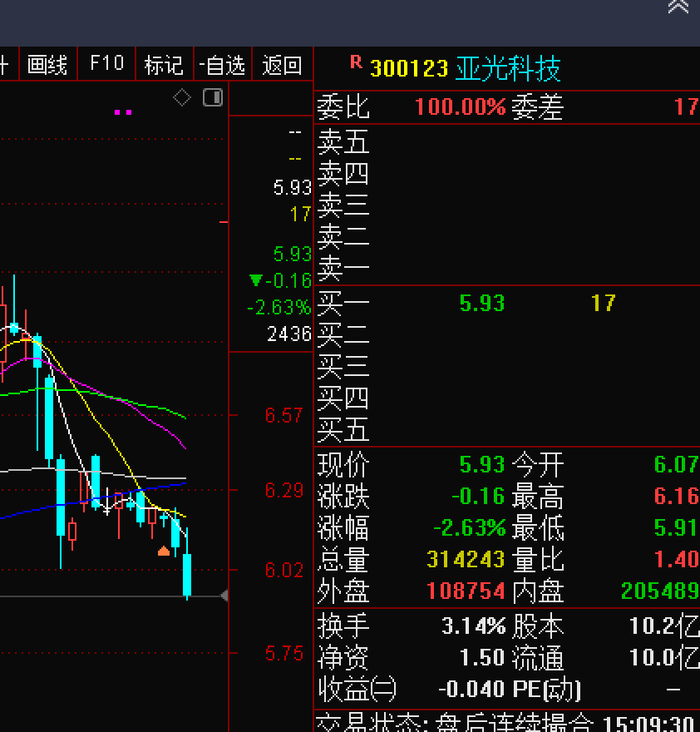Click the red R margin-trading badge
Image resolution: width=700 pixels, height=732 pixels.
tap(356, 62)
